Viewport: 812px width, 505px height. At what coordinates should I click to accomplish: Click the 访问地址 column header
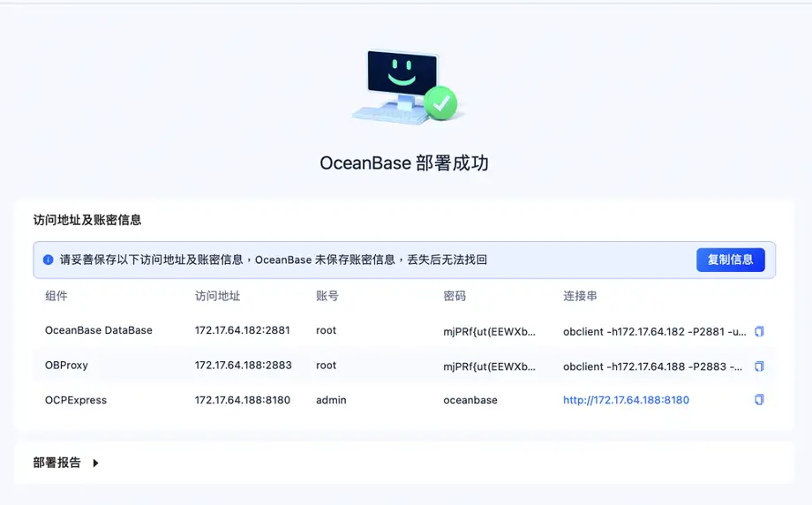tap(217, 296)
